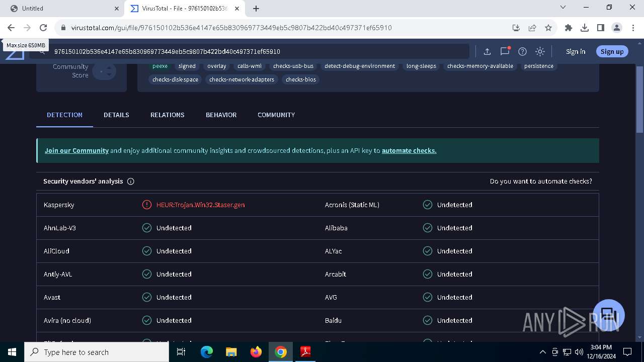Click the Acronis (Static ML) vendor name

pyautogui.click(x=352, y=205)
